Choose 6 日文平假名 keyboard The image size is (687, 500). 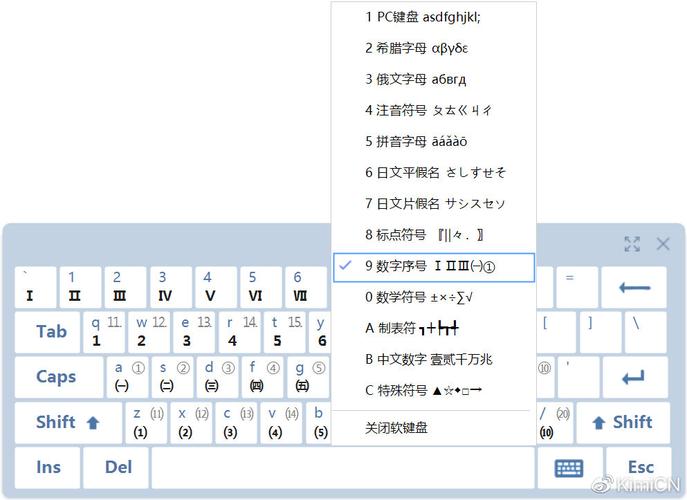[x=434, y=173]
